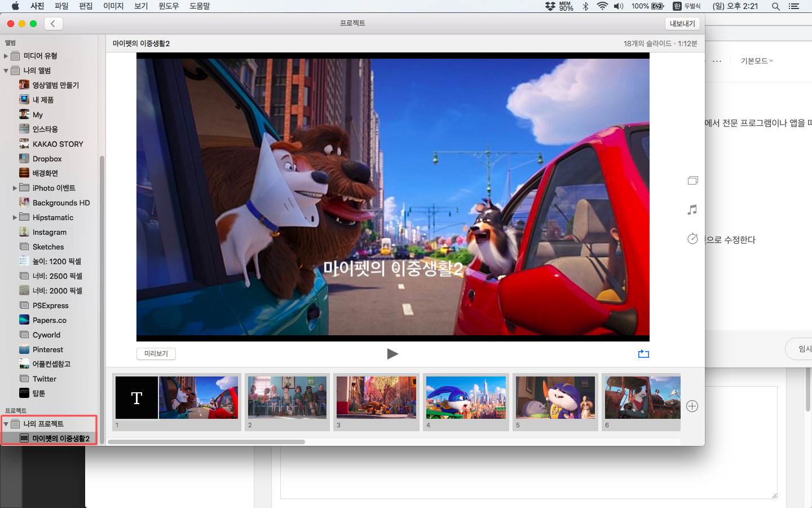
Task: Select the Instagram album
Action: [50, 232]
